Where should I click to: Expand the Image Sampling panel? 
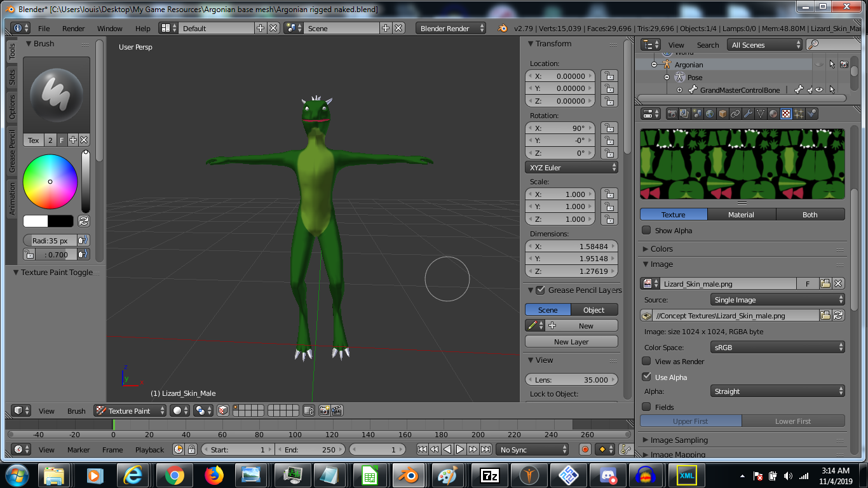click(x=679, y=440)
